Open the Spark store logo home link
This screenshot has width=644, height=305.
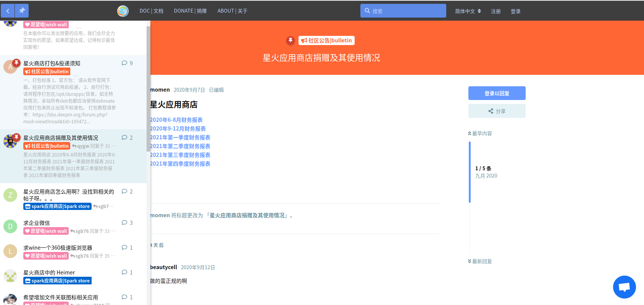coord(123,11)
